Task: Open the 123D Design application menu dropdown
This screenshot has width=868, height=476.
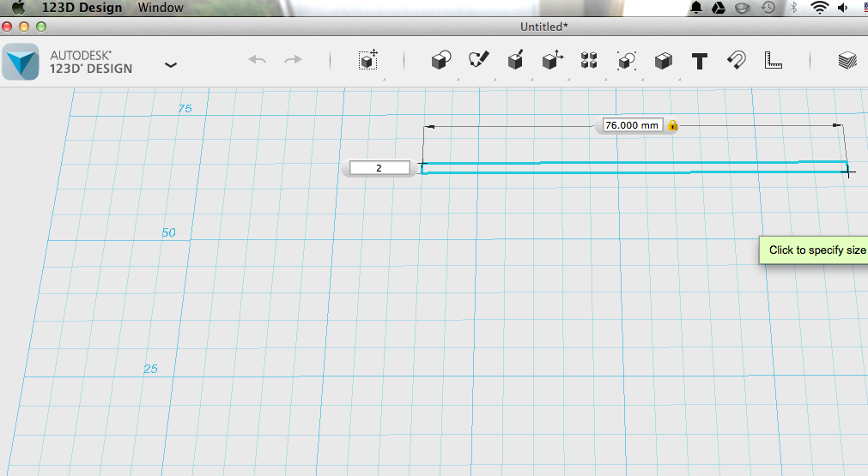Action: coord(171,64)
